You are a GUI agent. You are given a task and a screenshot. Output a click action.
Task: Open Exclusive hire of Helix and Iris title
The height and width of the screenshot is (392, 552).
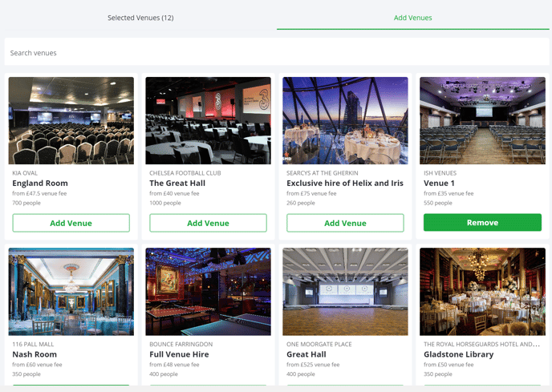(x=345, y=183)
